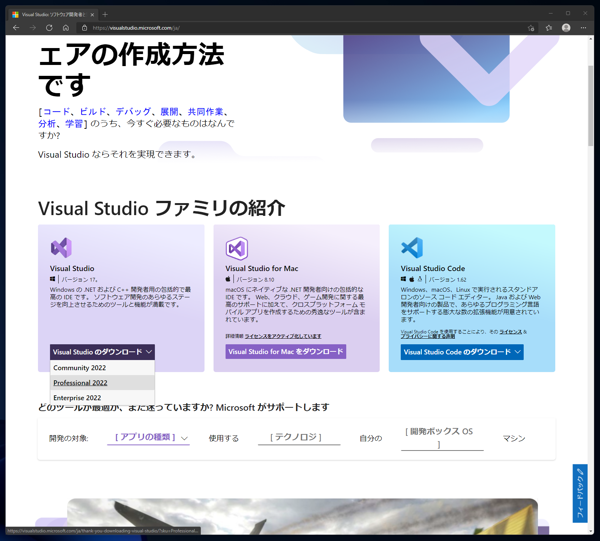Click the ビルド link in hero text

[x=93, y=112]
